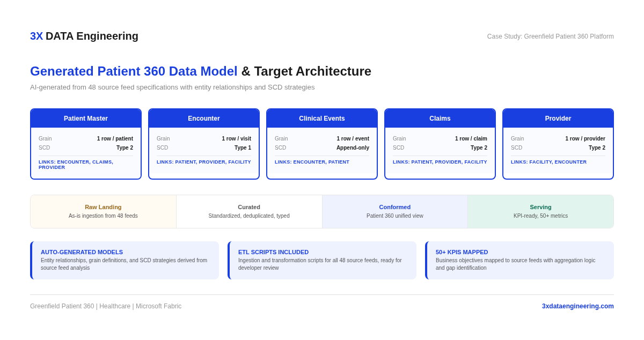Click the Type 2 SCD value in Provider
Screen dimensions: 644x340
597,148
